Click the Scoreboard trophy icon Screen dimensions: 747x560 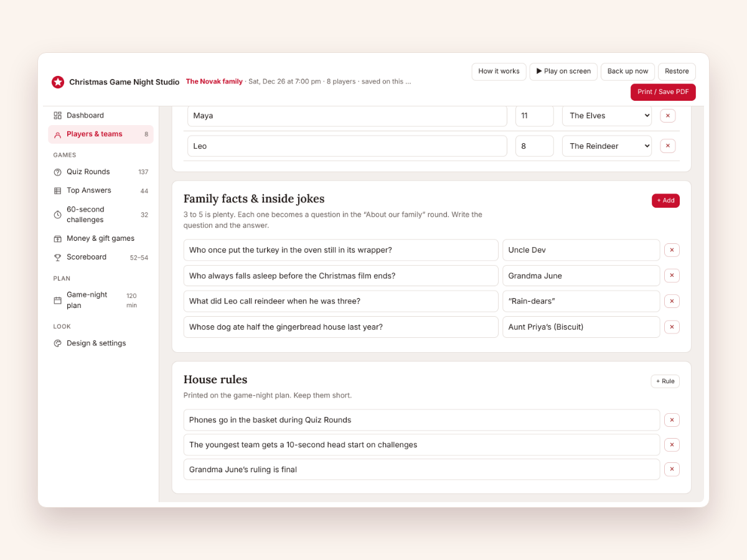(x=58, y=258)
